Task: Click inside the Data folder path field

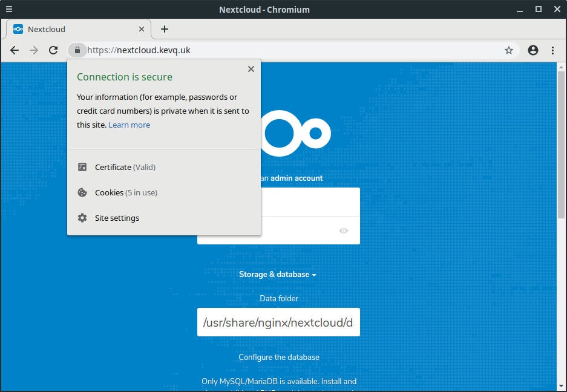Action: tap(278, 322)
